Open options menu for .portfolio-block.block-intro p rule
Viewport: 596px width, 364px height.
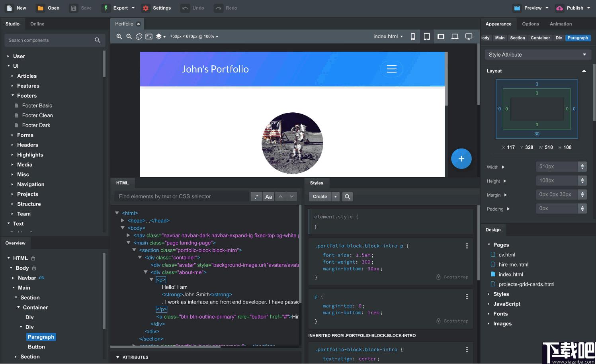tap(467, 246)
